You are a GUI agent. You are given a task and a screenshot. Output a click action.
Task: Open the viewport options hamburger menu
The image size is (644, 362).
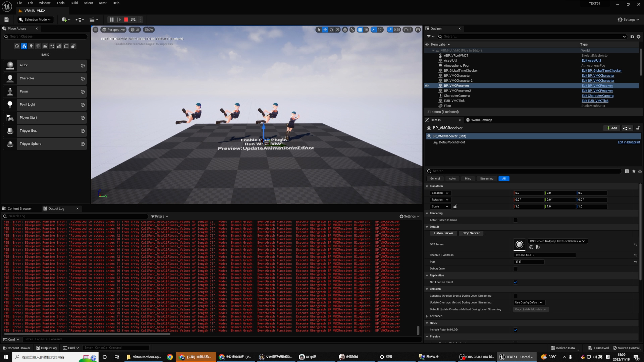pos(96,30)
